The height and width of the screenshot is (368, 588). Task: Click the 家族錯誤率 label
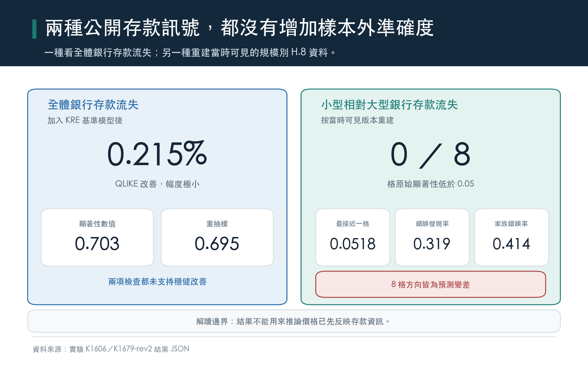click(x=512, y=224)
